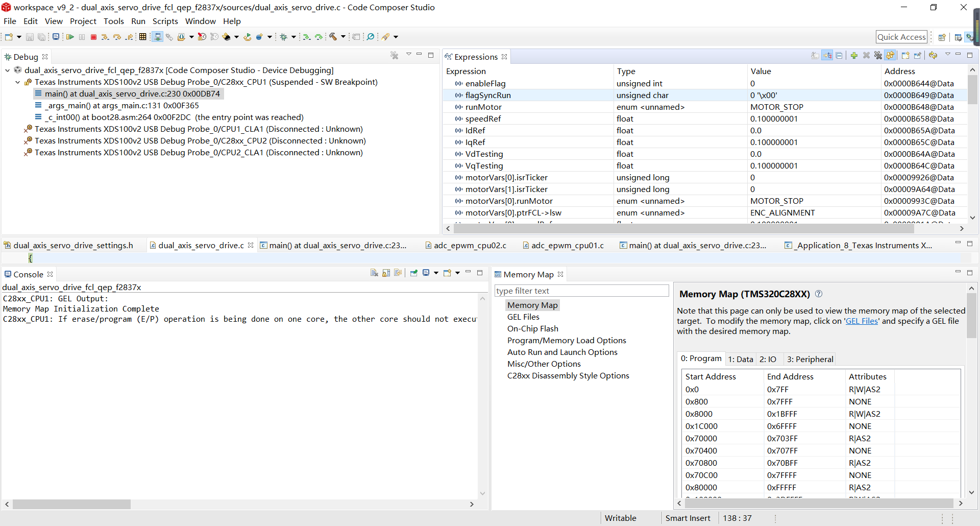Click the hammer Build icon
The width and height of the screenshot is (980, 526).
pos(333,37)
